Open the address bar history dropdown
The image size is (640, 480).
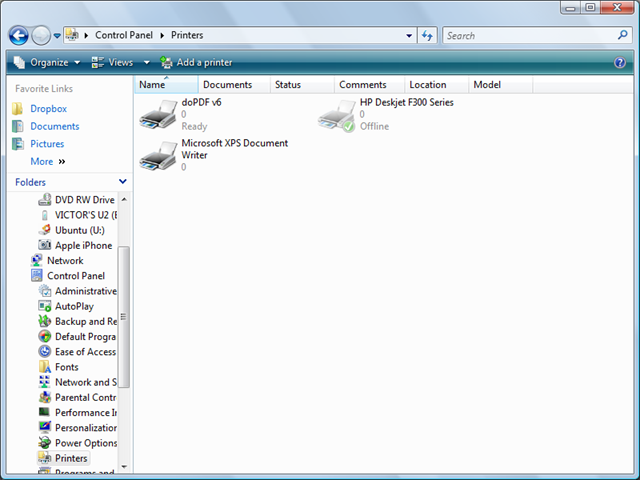[409, 36]
